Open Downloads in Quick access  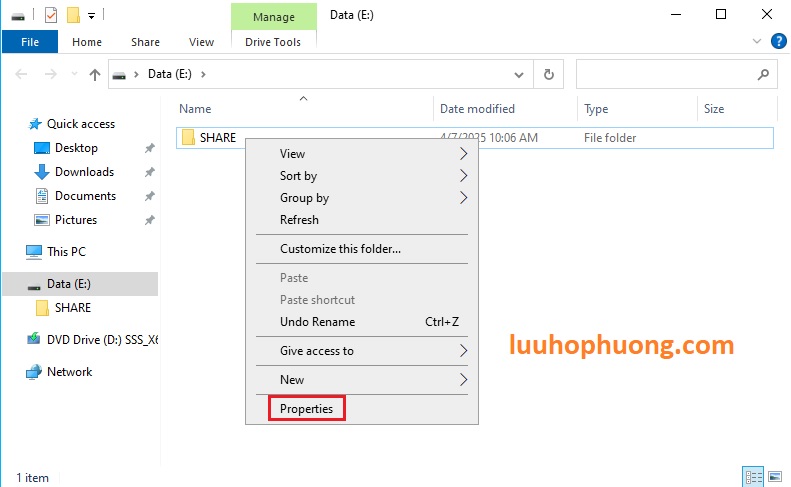point(84,172)
